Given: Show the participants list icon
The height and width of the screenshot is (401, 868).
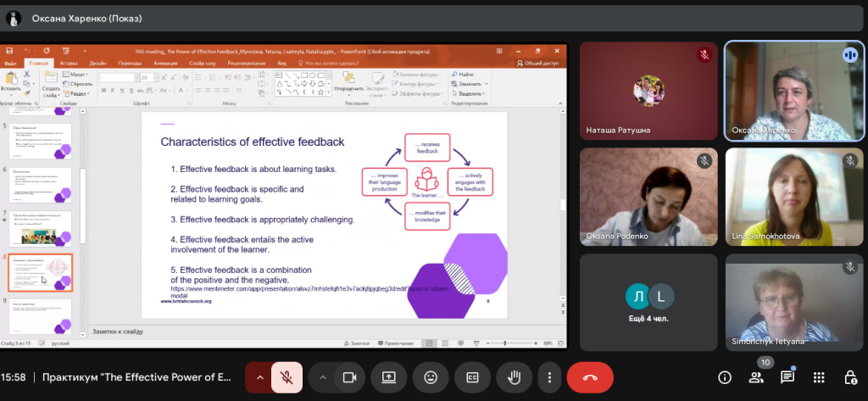Looking at the screenshot, I should tap(755, 377).
